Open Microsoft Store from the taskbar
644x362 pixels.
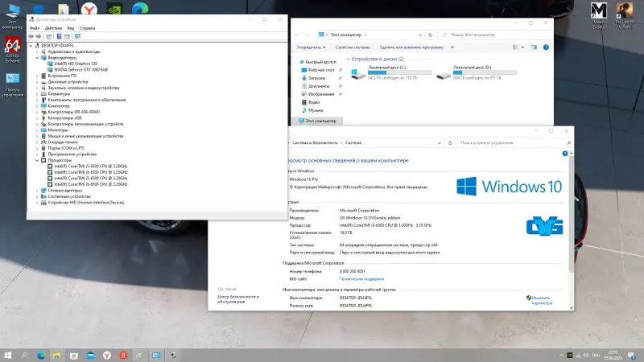tap(73, 356)
